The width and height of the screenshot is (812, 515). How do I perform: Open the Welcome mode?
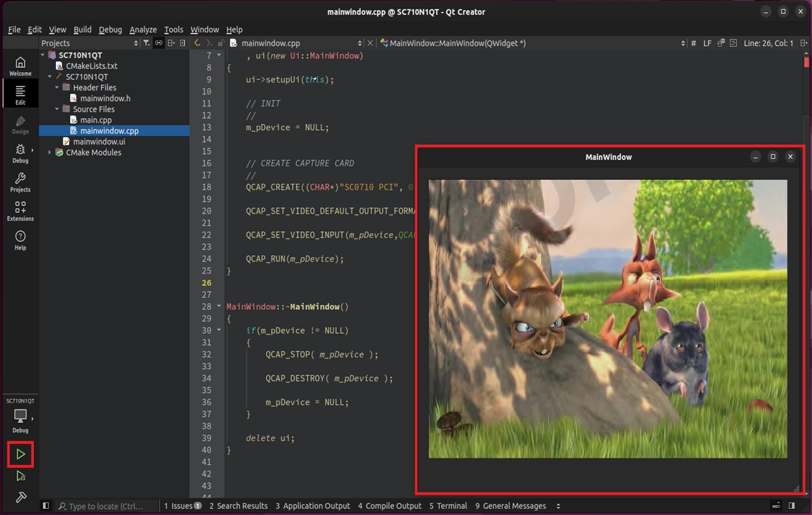(20, 66)
